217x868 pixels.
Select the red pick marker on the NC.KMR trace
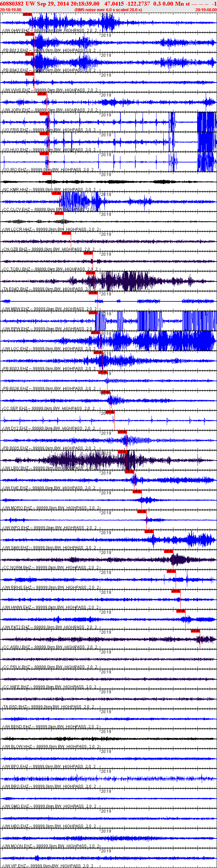pos(47,173)
